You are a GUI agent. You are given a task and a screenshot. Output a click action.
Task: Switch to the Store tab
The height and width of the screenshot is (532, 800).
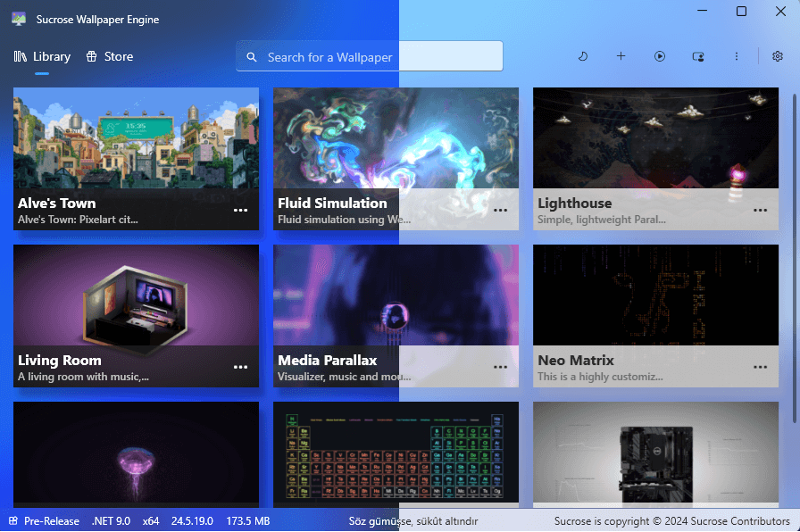[110, 56]
